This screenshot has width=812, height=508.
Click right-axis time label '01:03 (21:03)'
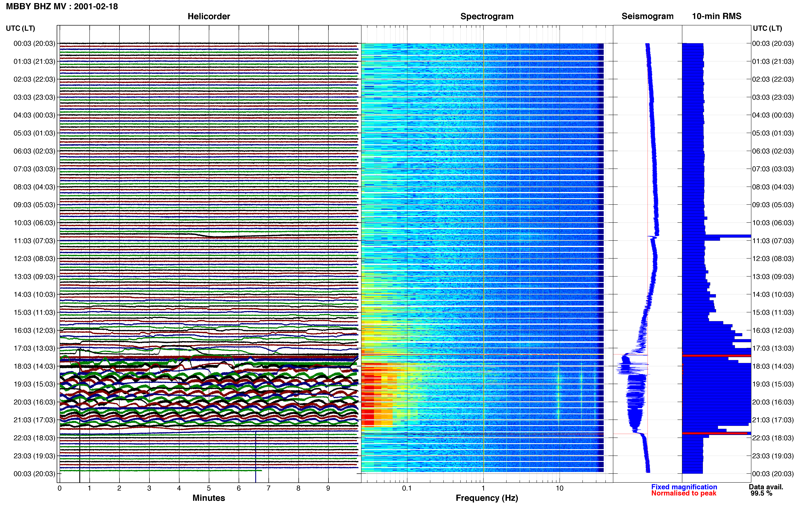(x=773, y=62)
